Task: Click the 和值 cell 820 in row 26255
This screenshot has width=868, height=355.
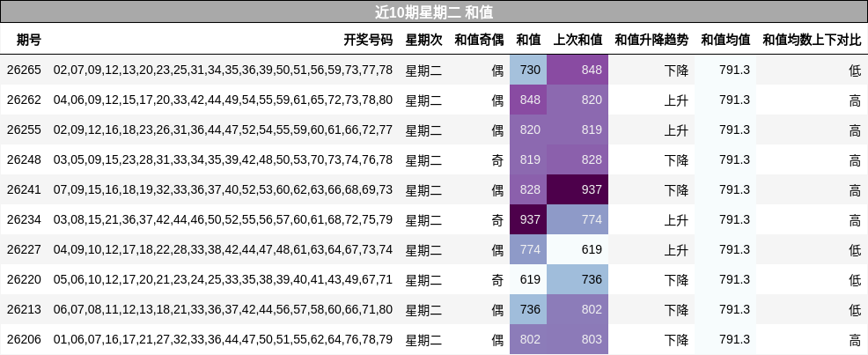Action: pos(529,129)
